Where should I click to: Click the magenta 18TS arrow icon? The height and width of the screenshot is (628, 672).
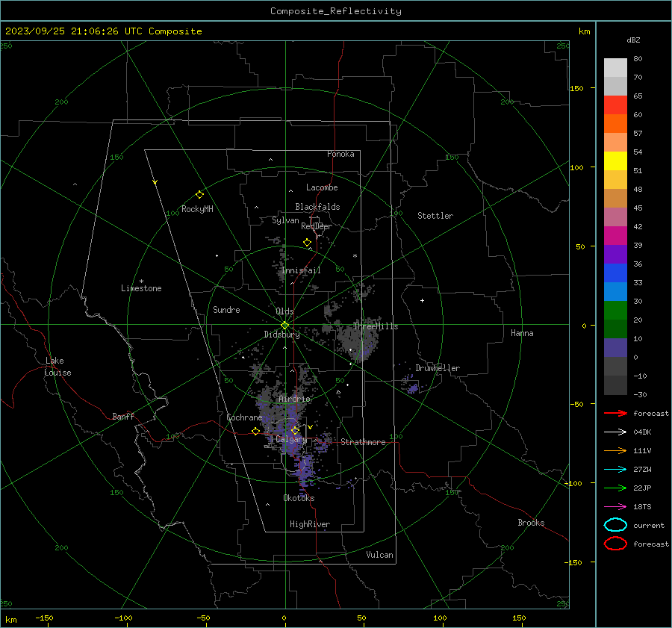(x=615, y=507)
